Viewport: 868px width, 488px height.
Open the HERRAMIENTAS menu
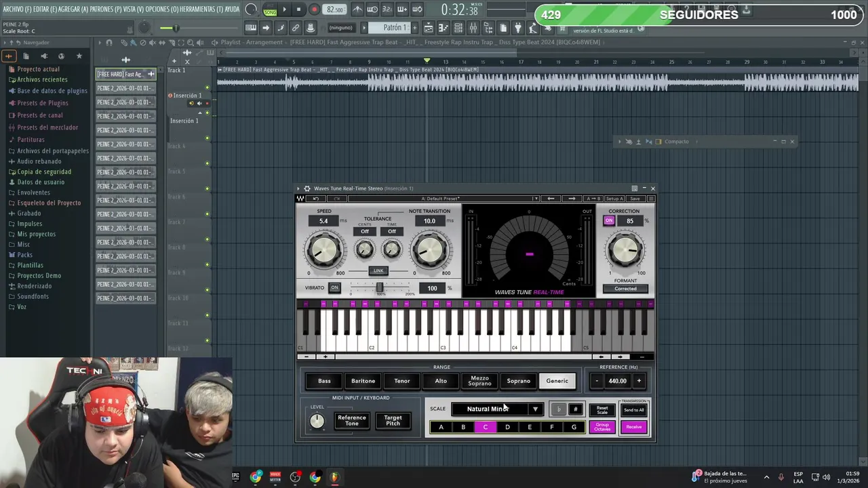point(200,9)
